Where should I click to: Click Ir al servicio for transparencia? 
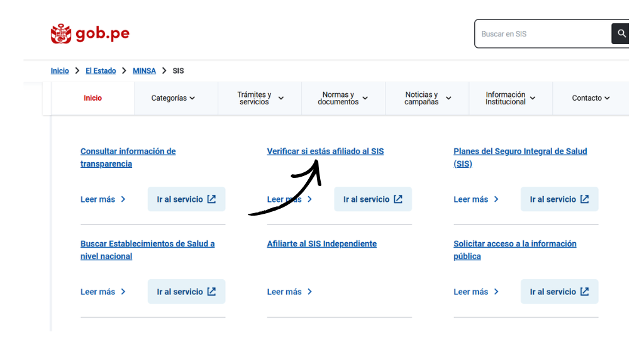click(186, 199)
